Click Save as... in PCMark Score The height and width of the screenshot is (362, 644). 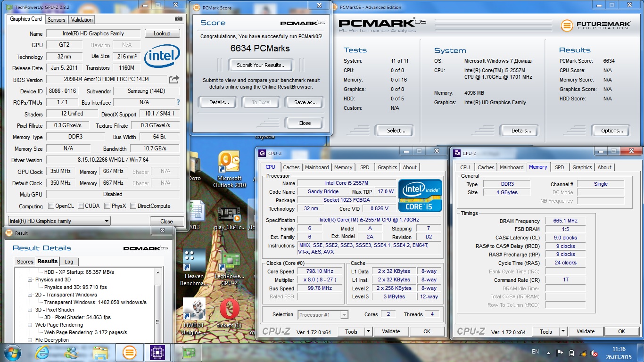coord(305,102)
